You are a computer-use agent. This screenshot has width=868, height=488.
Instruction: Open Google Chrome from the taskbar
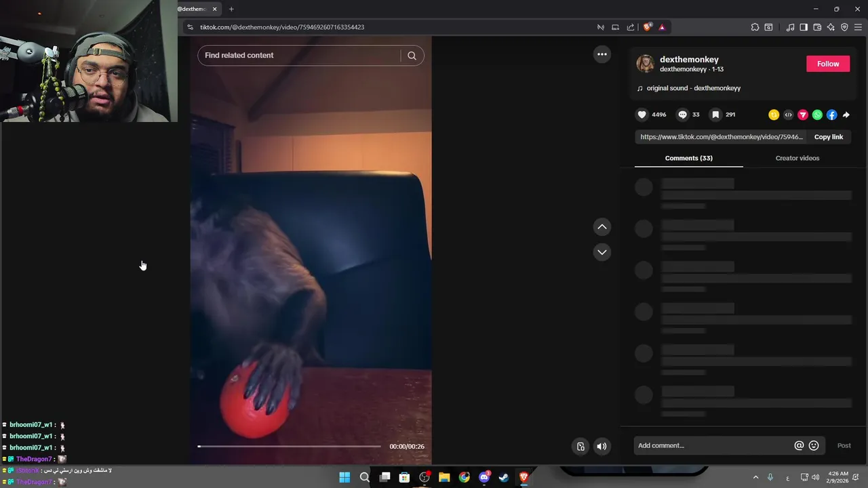click(464, 477)
